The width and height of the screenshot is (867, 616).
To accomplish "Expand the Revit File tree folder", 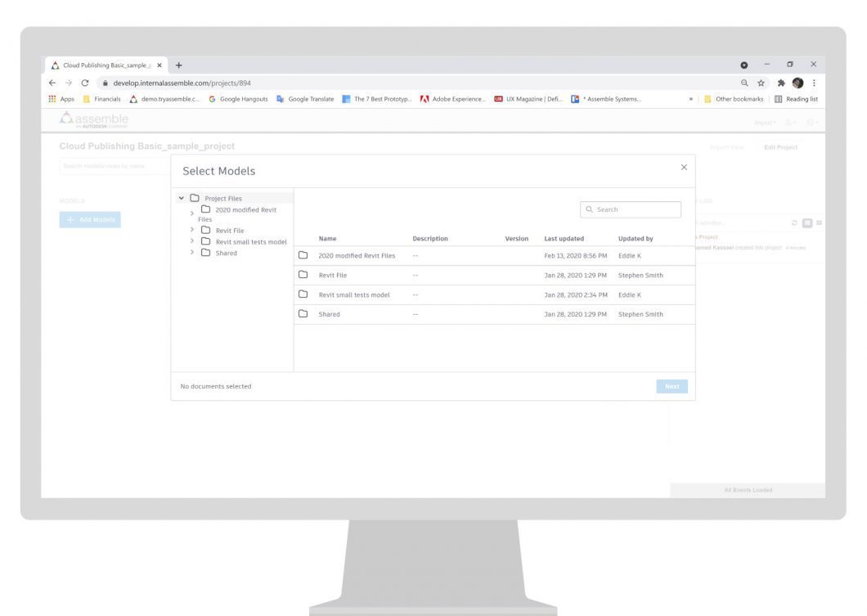I will pyautogui.click(x=192, y=230).
